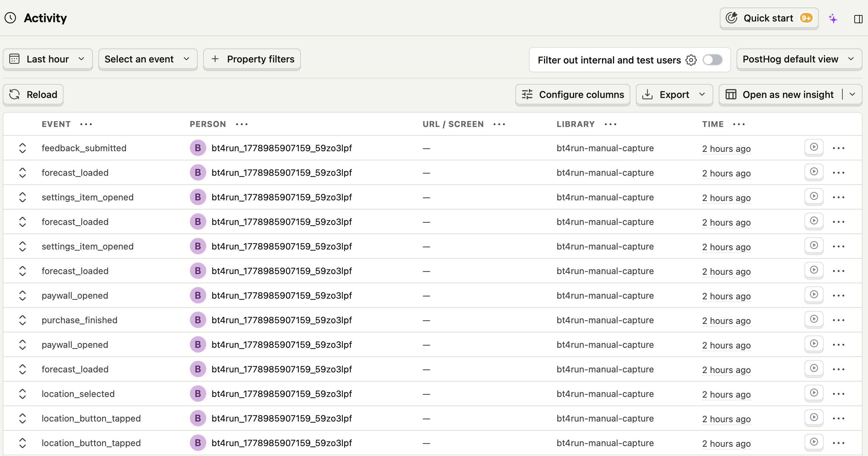This screenshot has width=868, height=456.
Task: Open person on feedback_submitted row
Action: 271,148
